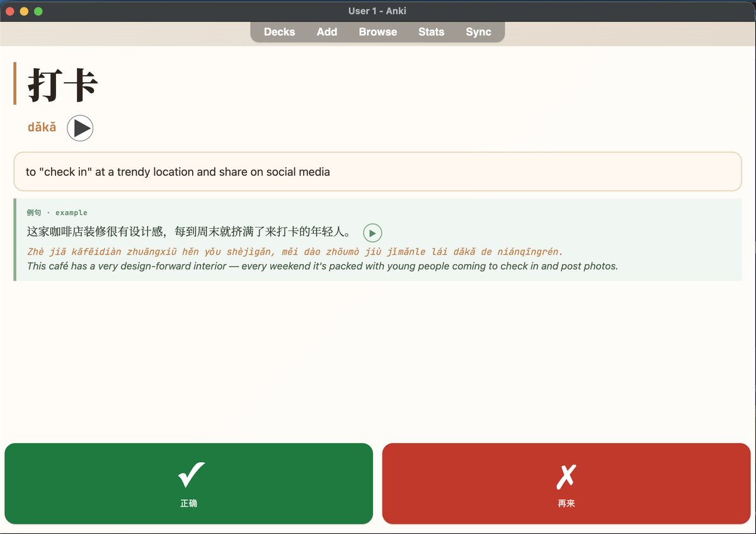Click the large 打卡 headword
Screen dimensions: 756x534
[62, 84]
